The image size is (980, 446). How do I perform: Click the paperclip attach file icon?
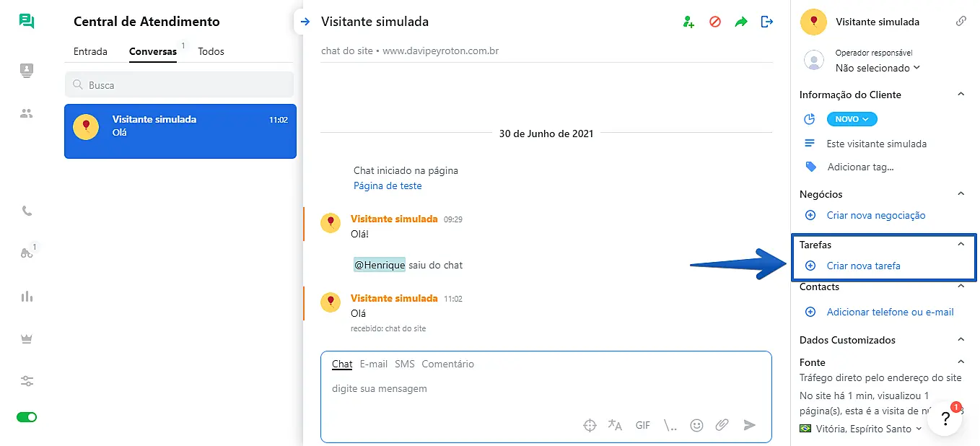pyautogui.click(x=722, y=425)
